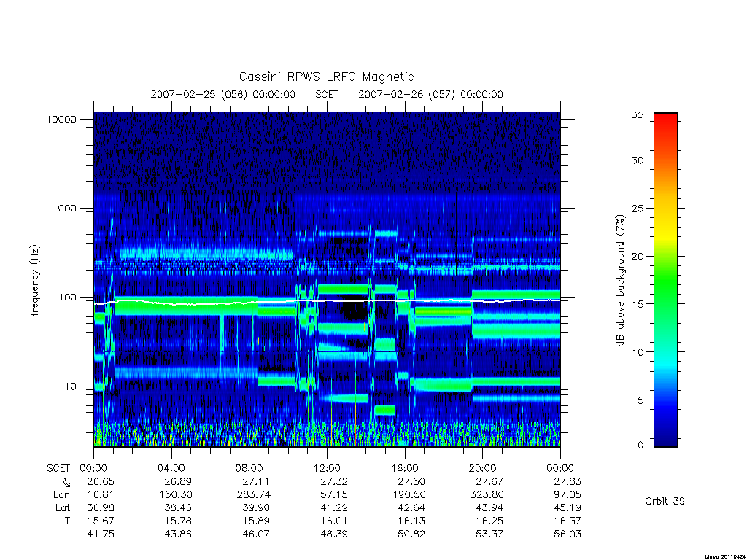747x560 pixels.
Task: Click the 10 value on color bar
Action: 637,352
